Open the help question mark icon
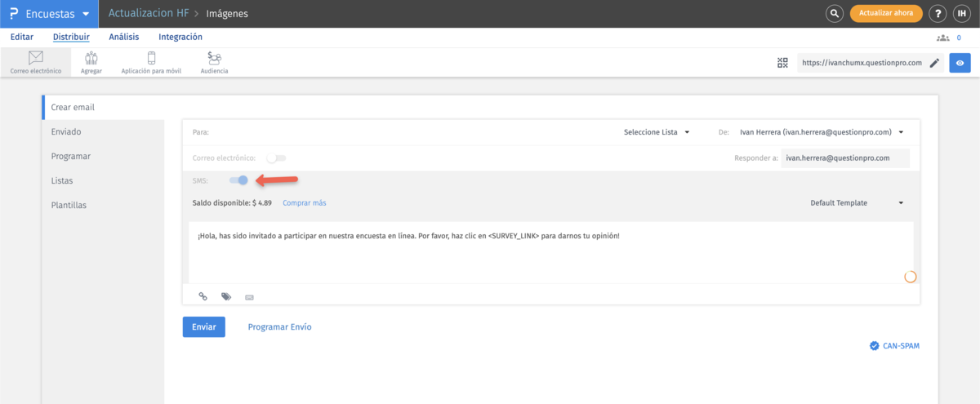 pos(938,14)
